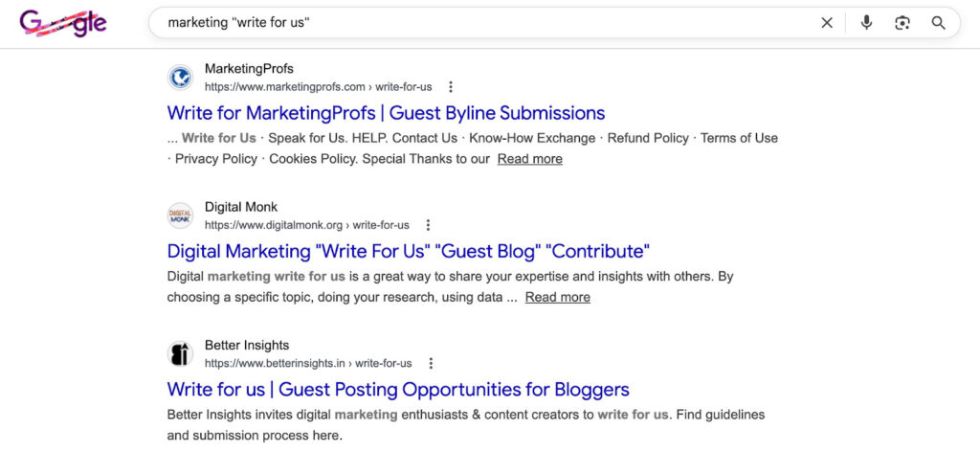Viewport: 980px width, 452px height.
Task: Open three-dot menu for Better Insights result
Action: (x=431, y=364)
